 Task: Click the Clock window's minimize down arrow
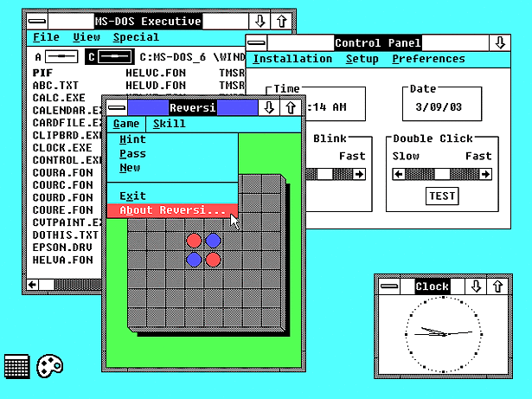click(x=476, y=286)
